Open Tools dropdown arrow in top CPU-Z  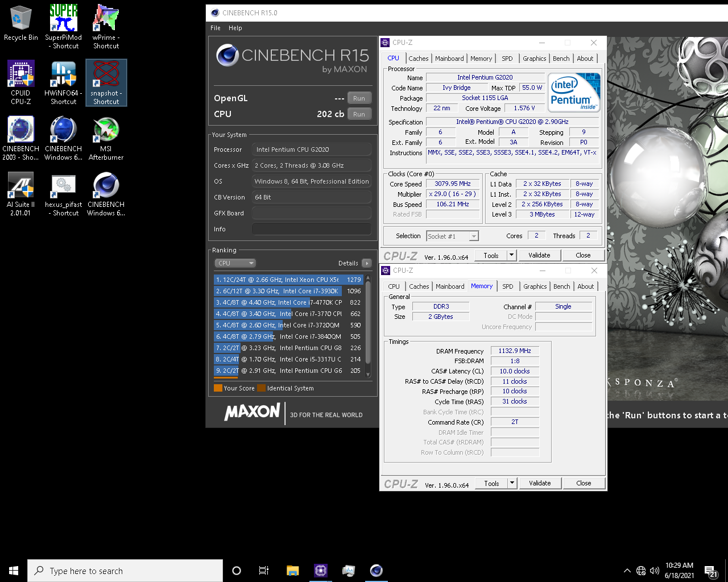(x=511, y=255)
